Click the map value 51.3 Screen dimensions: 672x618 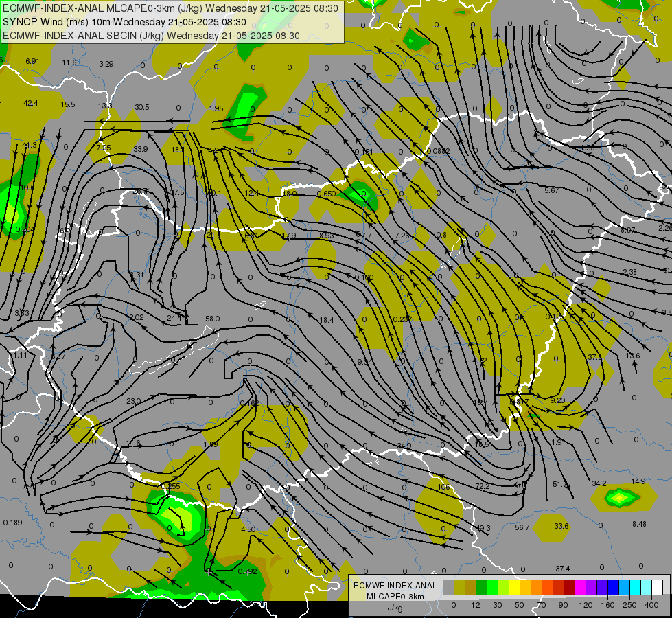pyautogui.click(x=559, y=484)
